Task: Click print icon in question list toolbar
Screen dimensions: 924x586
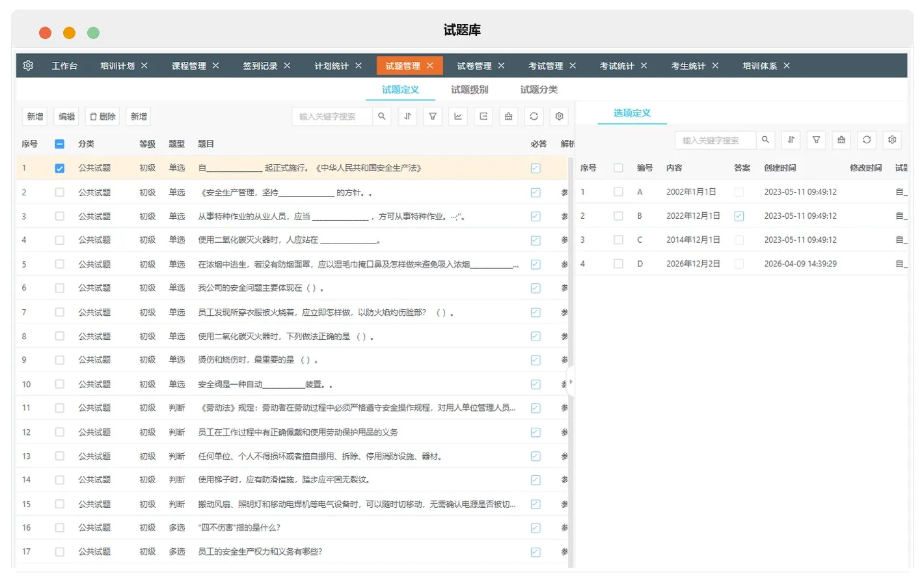Action: [509, 117]
